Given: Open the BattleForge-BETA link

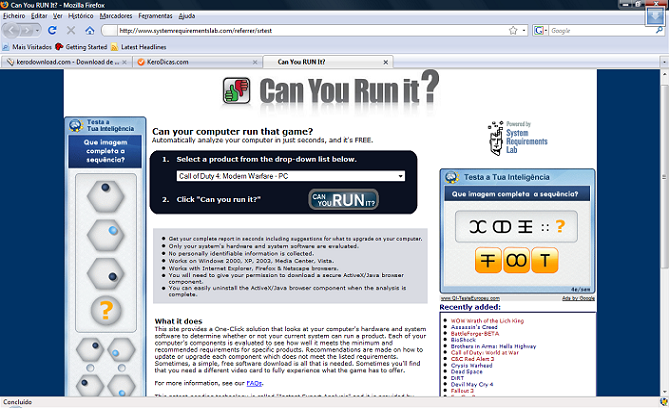Looking at the screenshot, I should [475, 334].
